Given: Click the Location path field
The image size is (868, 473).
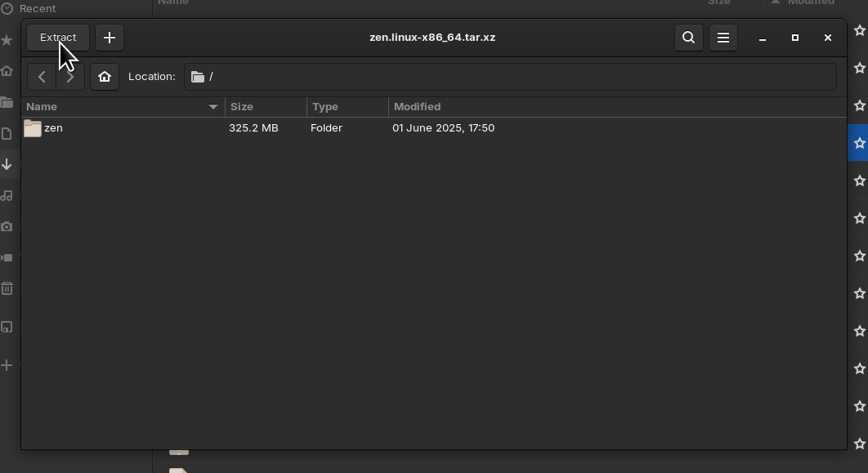Looking at the screenshot, I should tap(510, 77).
